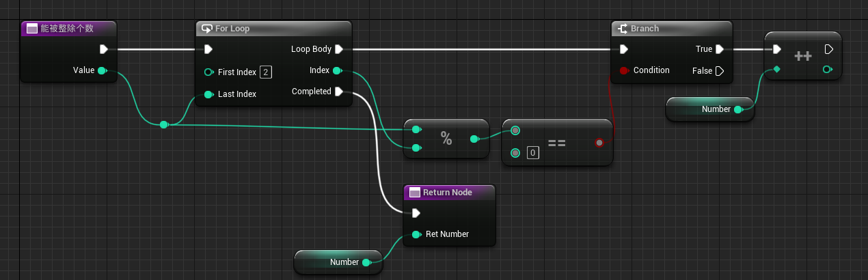Click the Return Node header icon
Screen dimensions: 868x280
[x=414, y=193]
